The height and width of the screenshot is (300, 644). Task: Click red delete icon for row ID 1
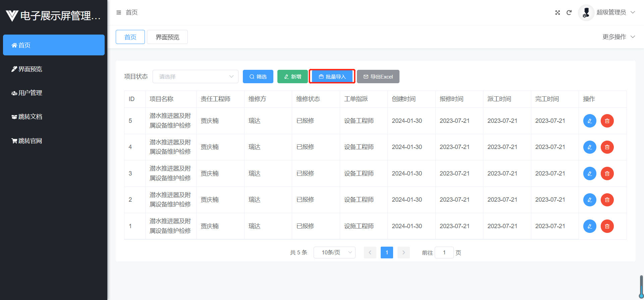coord(607,226)
